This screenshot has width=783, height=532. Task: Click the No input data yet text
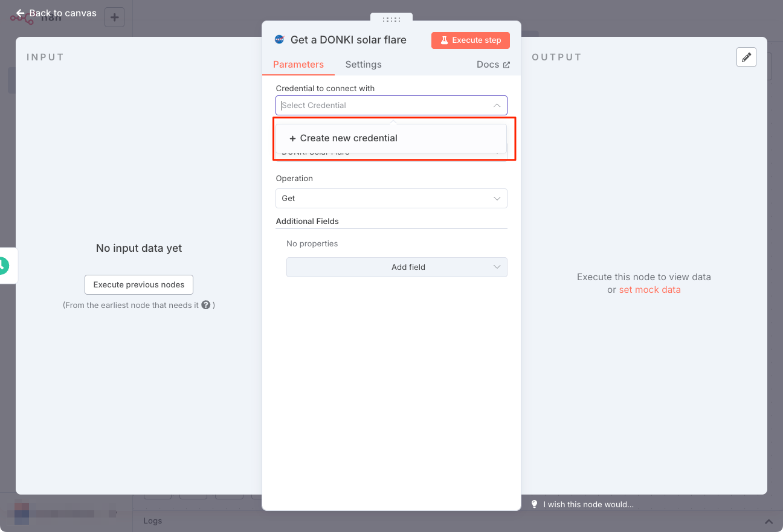(x=139, y=248)
